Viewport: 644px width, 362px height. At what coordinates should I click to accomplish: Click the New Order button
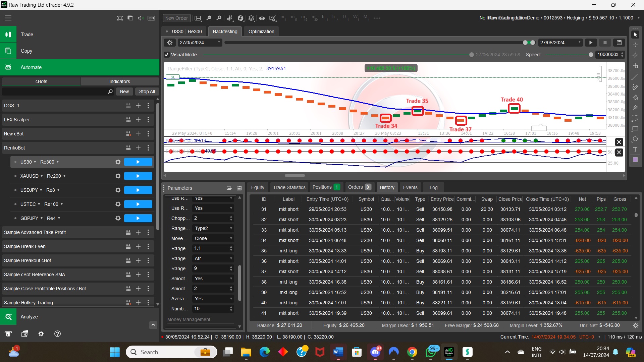(176, 18)
